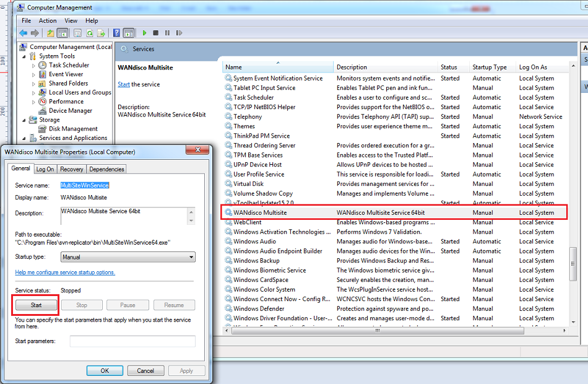The width and height of the screenshot is (588, 384).
Task: Expand the Task Scheduler tree node
Action: [x=33, y=66]
